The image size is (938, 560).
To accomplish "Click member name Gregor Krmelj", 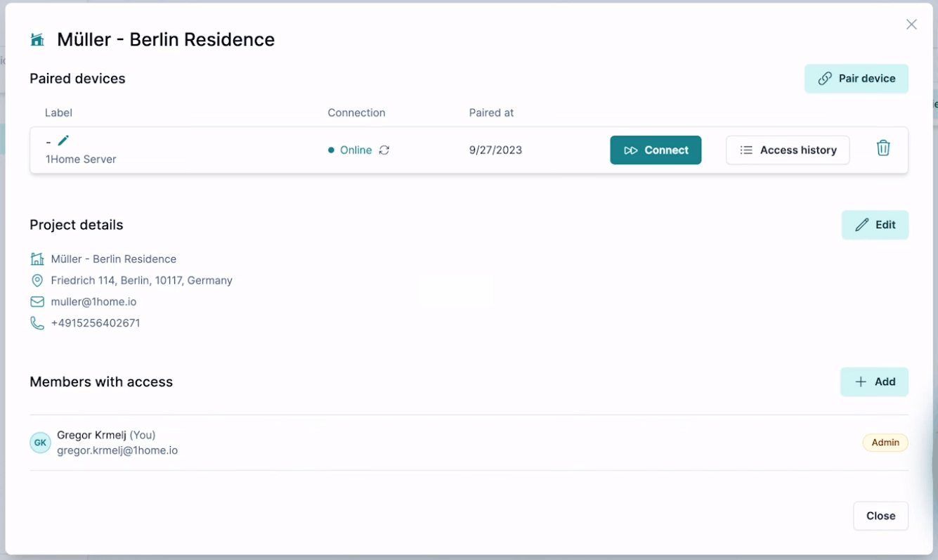I will click(x=91, y=435).
